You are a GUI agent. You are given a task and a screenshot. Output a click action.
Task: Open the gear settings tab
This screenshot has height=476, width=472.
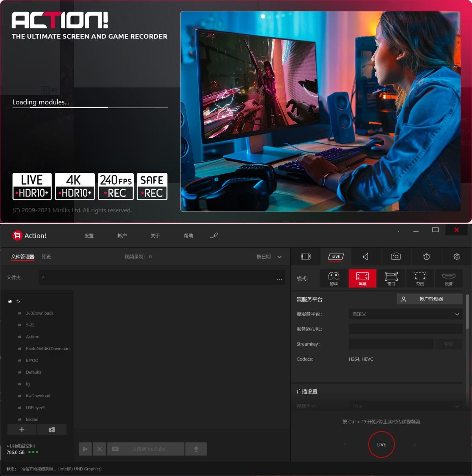click(457, 257)
